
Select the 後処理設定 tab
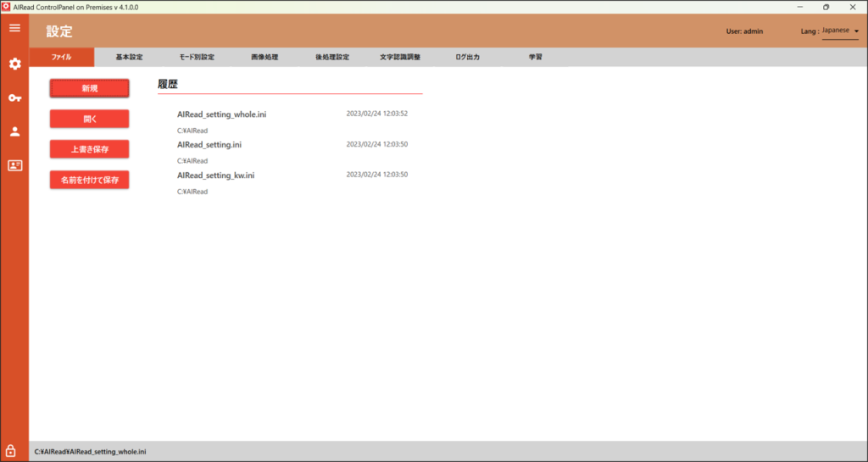tap(332, 57)
